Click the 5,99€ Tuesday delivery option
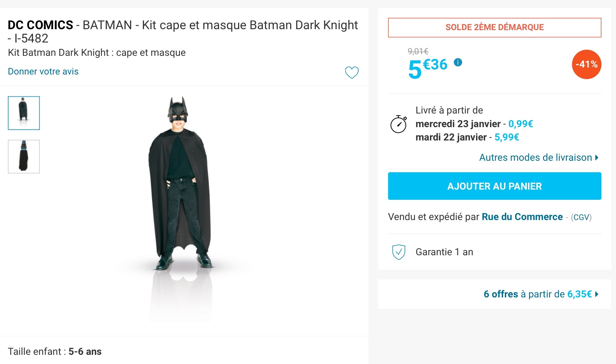This screenshot has width=616, height=364. tap(507, 137)
